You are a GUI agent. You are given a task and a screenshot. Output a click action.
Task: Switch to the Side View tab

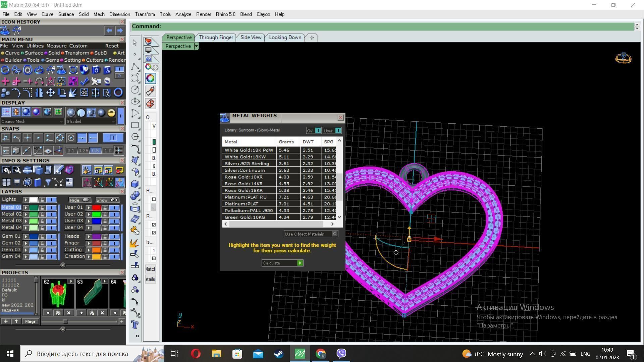coord(251,38)
